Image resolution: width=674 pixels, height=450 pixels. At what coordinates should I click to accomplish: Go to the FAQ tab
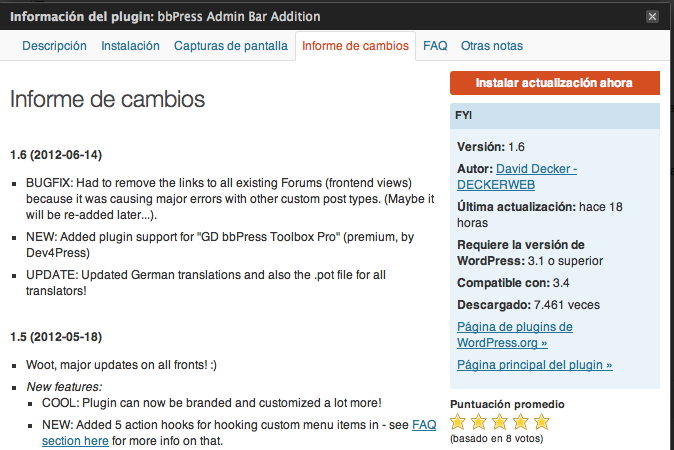435,46
